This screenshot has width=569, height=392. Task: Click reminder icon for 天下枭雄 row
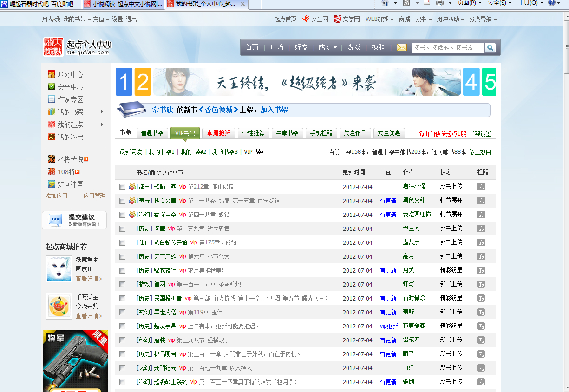(x=481, y=256)
